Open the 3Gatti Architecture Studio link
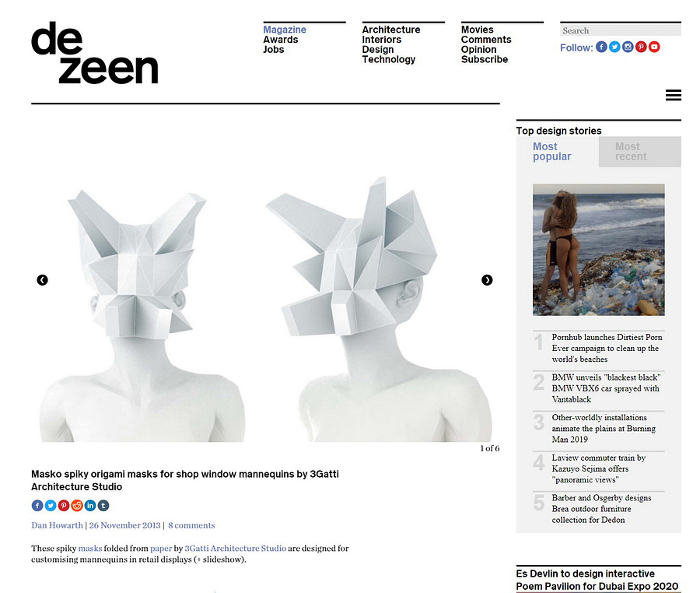This screenshot has height=593, width=700. tap(235, 549)
